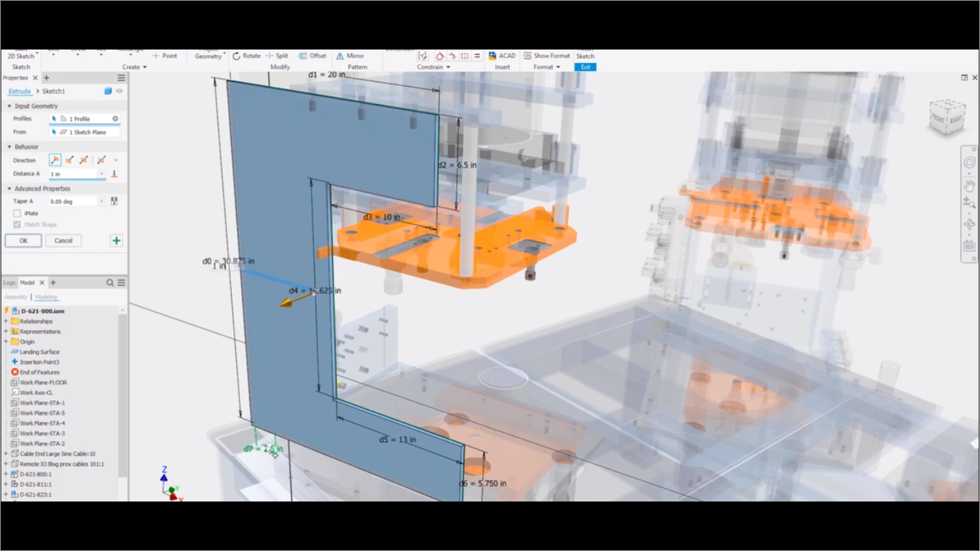The image size is (980, 551).
Task: Apply the equal constraint icon
Action: pos(477,56)
